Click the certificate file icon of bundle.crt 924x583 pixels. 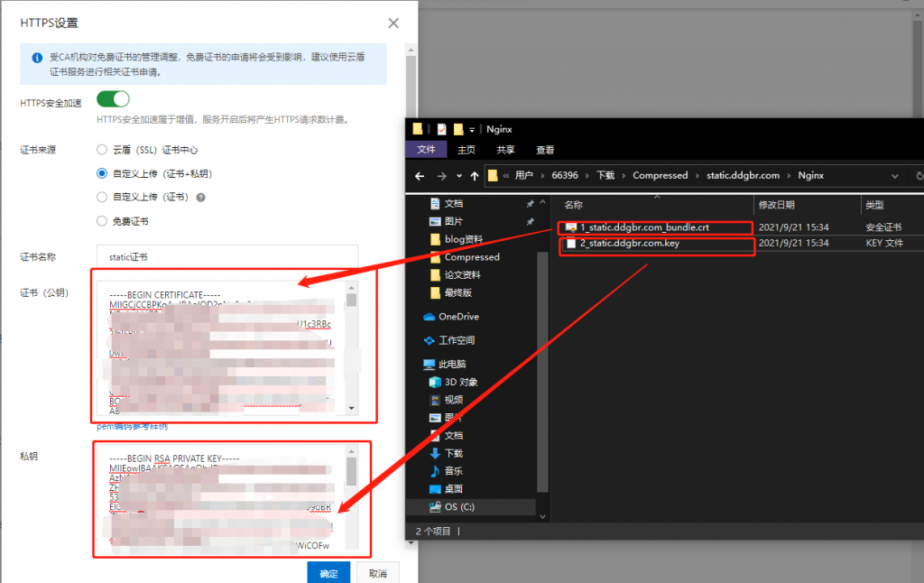click(x=570, y=227)
